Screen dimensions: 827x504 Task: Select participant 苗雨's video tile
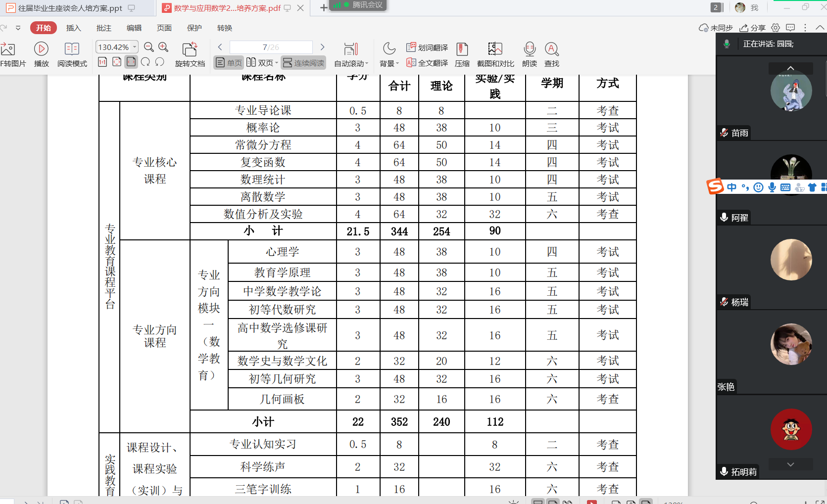coord(771,97)
